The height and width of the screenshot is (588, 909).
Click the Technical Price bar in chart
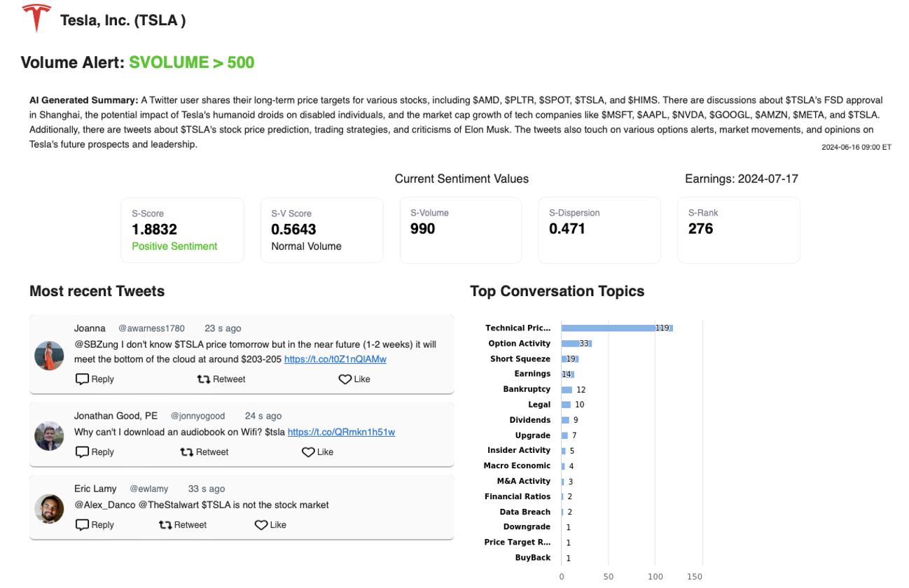tap(616, 328)
